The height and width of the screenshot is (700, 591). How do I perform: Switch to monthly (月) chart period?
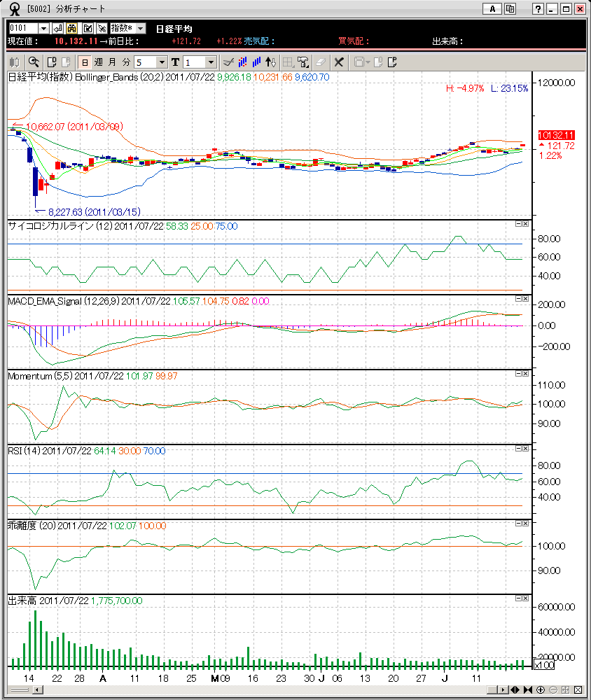pos(112,62)
